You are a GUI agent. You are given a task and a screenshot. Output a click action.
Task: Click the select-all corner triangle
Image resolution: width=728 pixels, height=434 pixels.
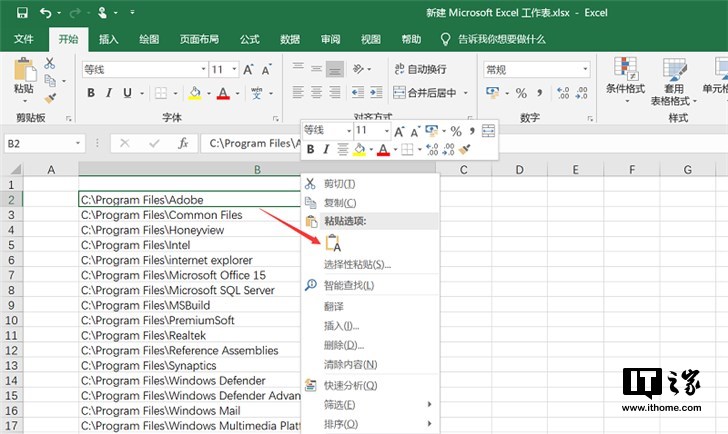click(15, 169)
